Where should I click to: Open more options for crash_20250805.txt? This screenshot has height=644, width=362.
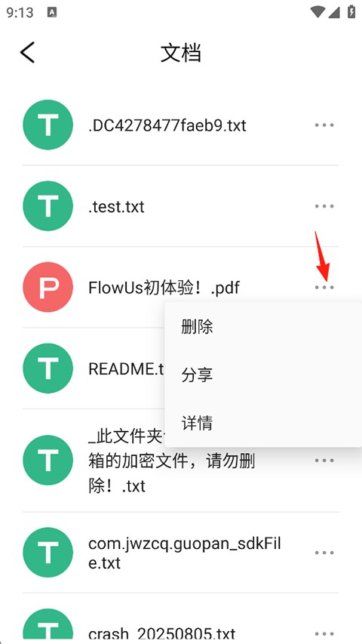pos(324,633)
